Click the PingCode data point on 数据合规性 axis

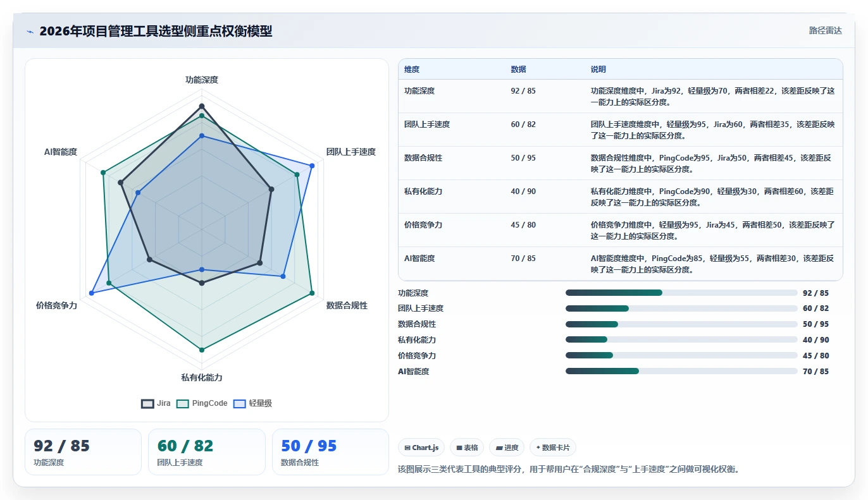(x=312, y=293)
